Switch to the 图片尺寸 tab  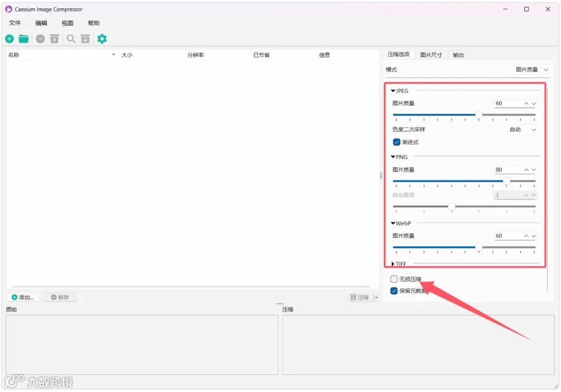[431, 55]
